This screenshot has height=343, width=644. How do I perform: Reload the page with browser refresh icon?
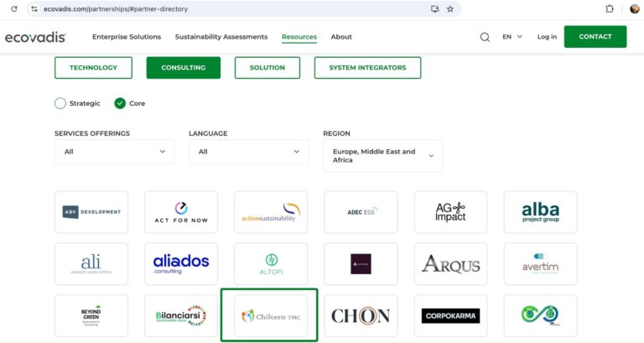click(x=13, y=8)
